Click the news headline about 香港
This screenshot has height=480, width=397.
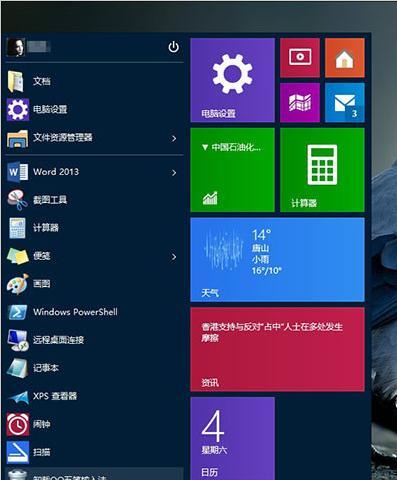click(x=272, y=332)
